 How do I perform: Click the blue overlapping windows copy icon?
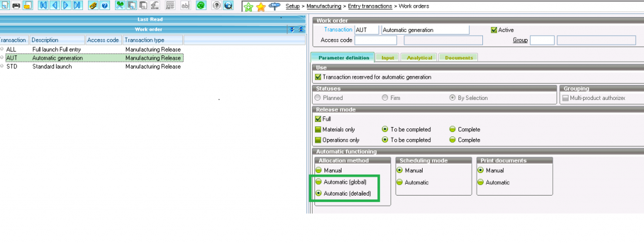pos(131,5)
